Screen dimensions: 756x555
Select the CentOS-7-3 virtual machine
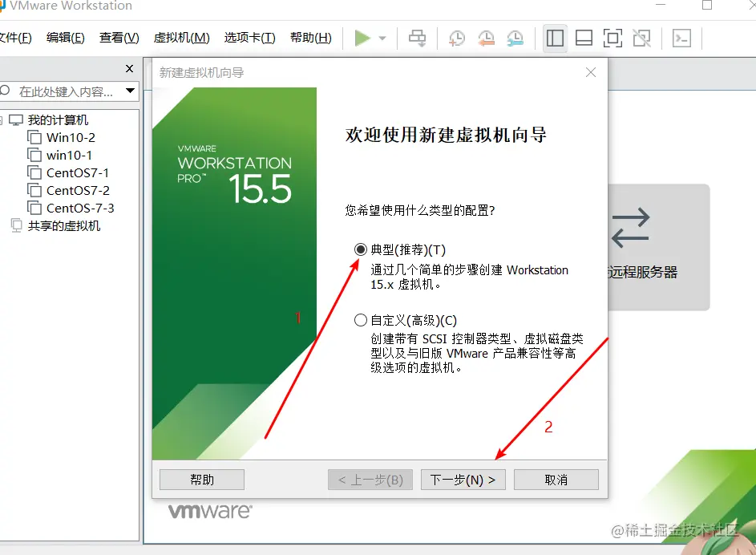coord(80,209)
